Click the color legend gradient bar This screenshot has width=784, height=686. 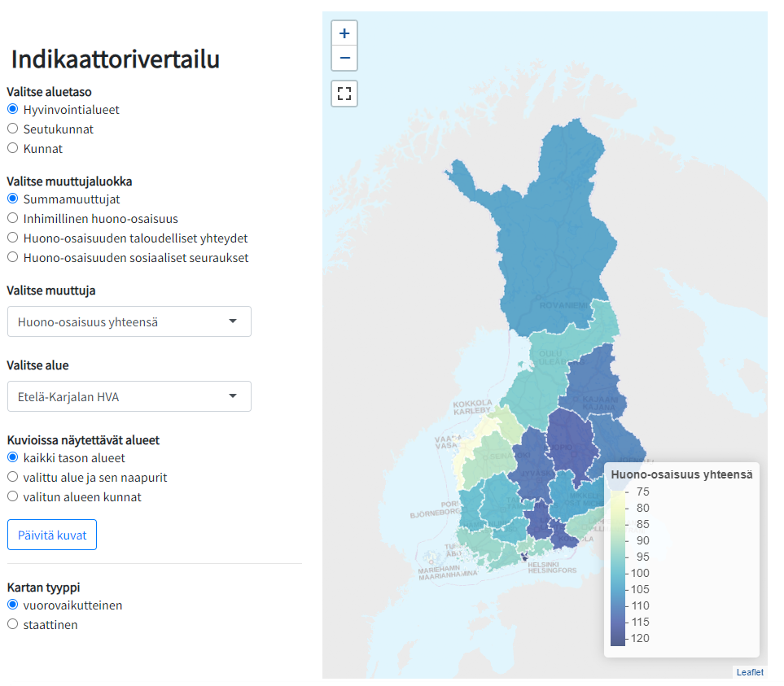(x=617, y=565)
